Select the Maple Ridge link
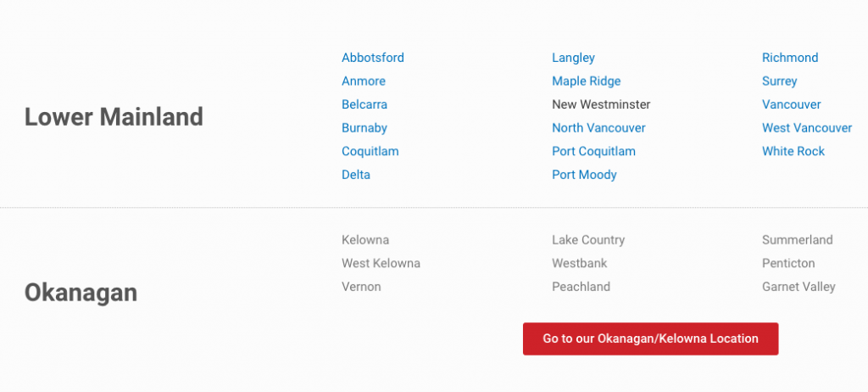 (x=587, y=81)
